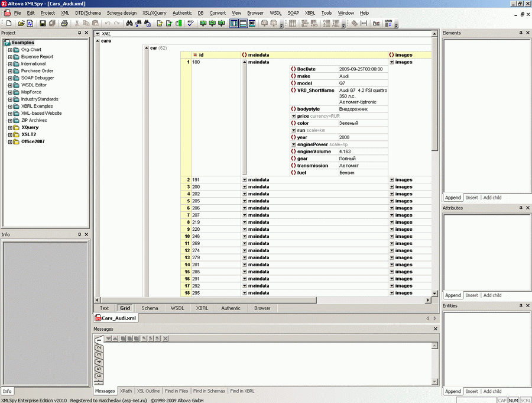Click the year value 2008 cell
This screenshot has height=403, width=532.
pos(363,137)
